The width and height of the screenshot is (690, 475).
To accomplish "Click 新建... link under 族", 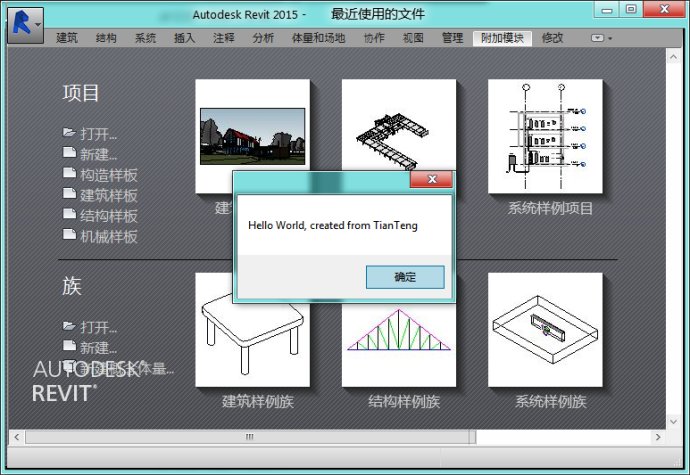I will coord(99,348).
